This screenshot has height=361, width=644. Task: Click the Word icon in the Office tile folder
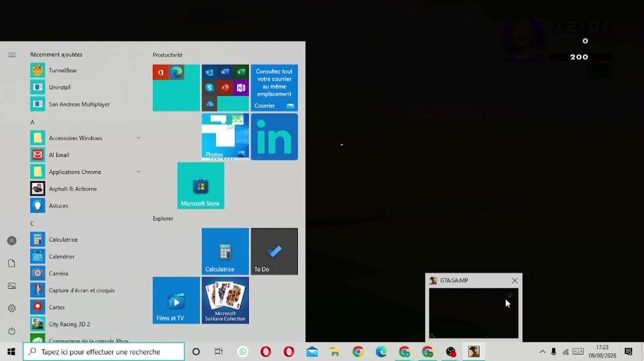225,72
